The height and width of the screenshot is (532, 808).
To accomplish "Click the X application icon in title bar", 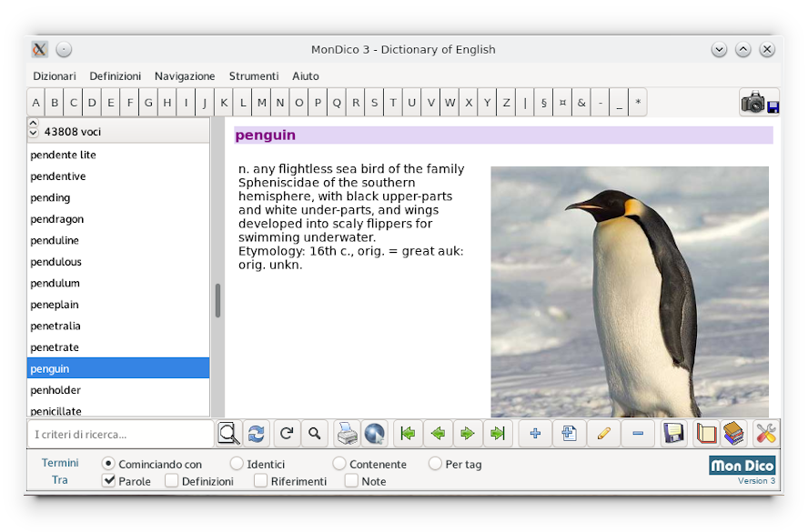I will (40, 49).
